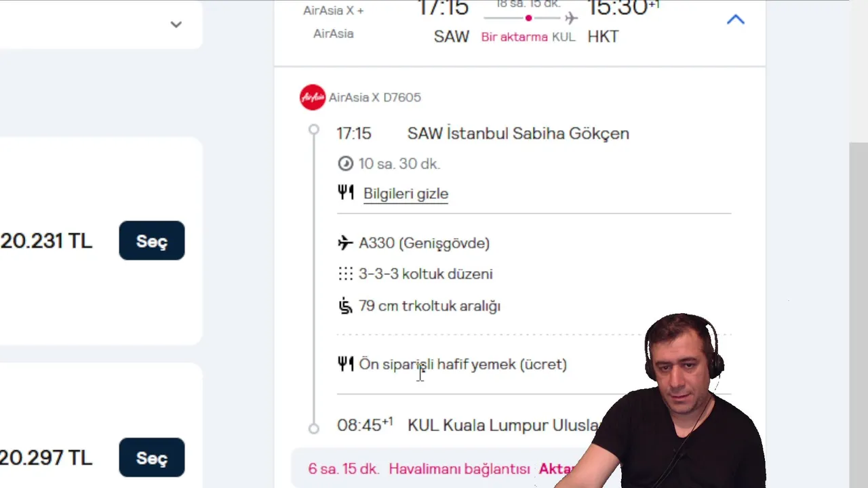Click the pink layover dot on route line
Image resolution: width=868 pixels, height=488 pixels.
coord(528,18)
